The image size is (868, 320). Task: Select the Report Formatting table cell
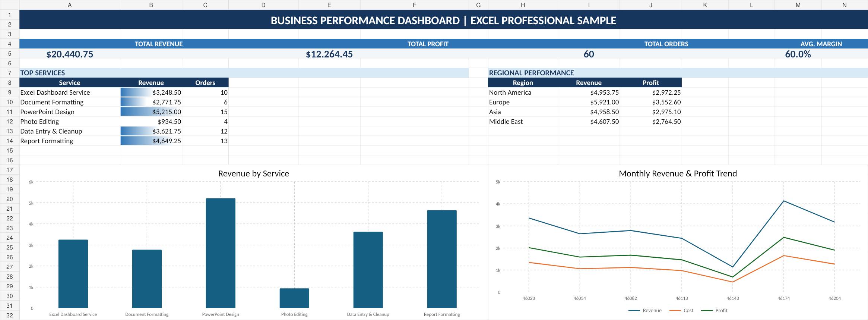click(70, 141)
